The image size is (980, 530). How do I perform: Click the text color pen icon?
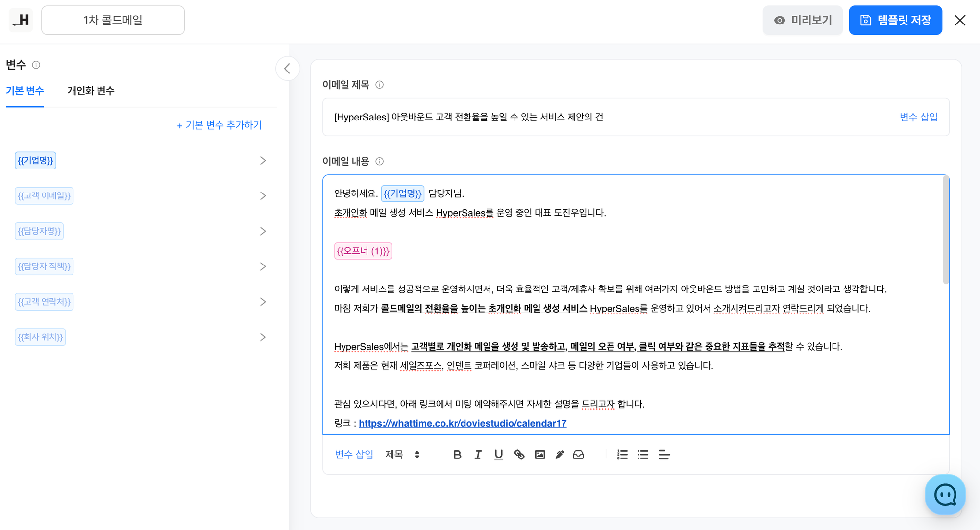[560, 455]
